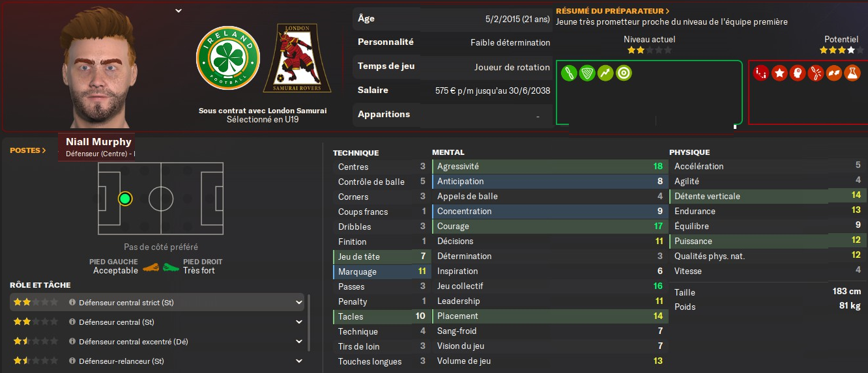Click the red broken-link weakness icon

[x=815, y=73]
